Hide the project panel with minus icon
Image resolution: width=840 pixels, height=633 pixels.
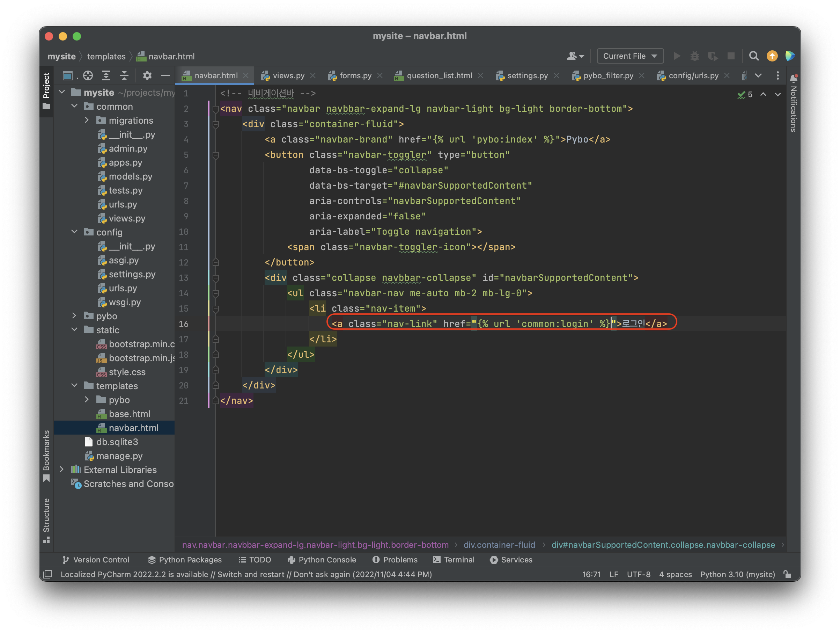pyautogui.click(x=165, y=75)
